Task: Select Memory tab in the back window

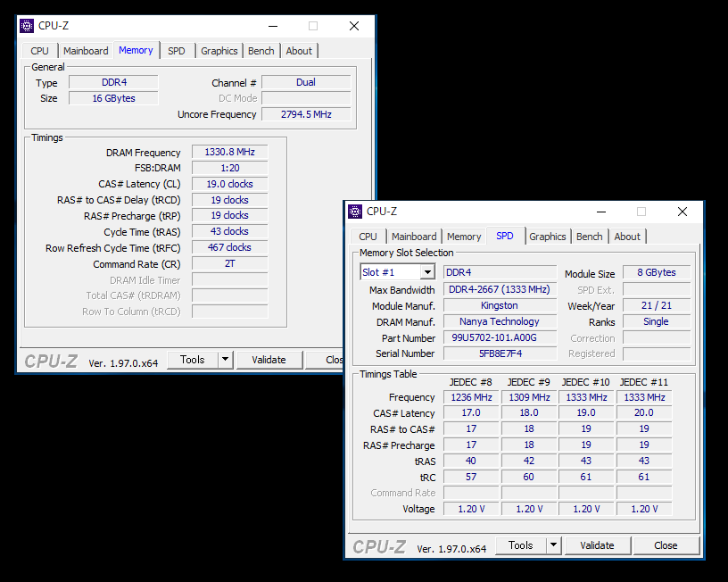Action: [136, 50]
